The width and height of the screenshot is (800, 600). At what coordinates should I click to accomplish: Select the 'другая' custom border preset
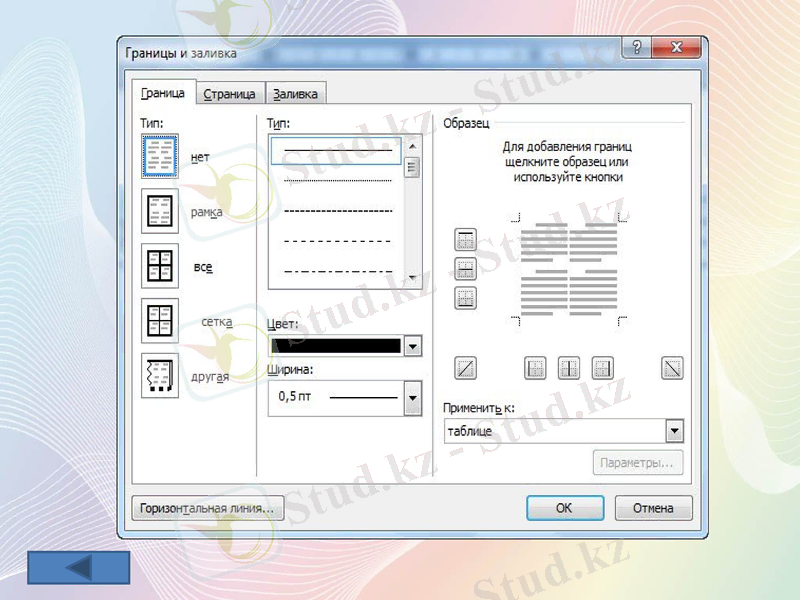[160, 376]
